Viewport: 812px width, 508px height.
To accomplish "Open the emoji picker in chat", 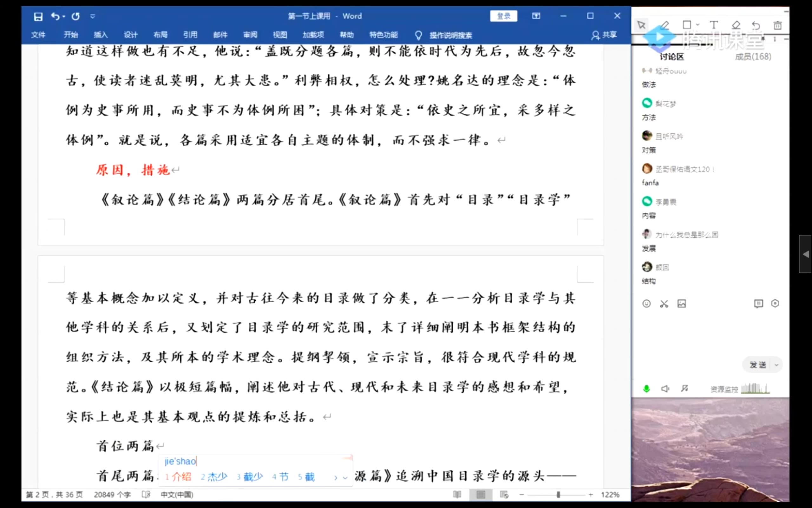I will pyautogui.click(x=646, y=304).
